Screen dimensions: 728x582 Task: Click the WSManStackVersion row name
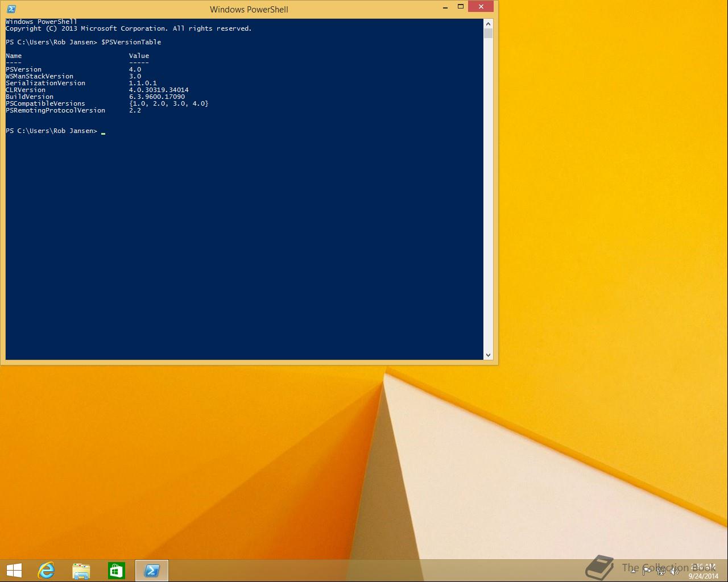click(39, 76)
